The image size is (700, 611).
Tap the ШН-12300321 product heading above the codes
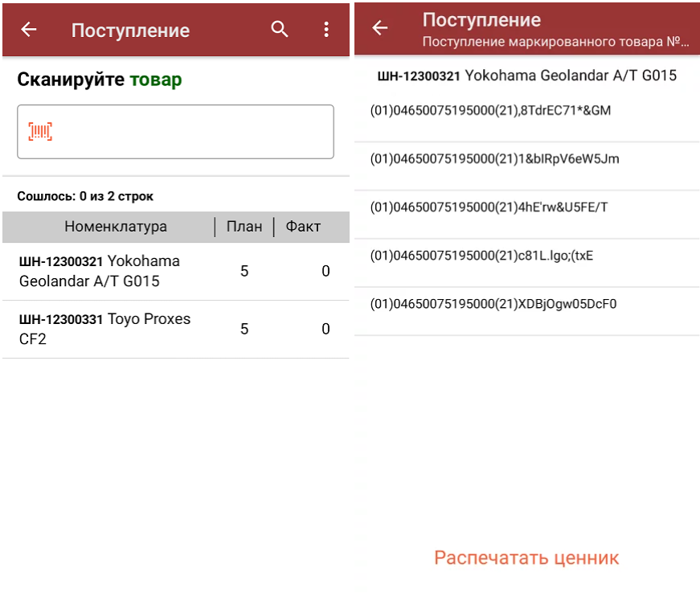coord(526,76)
